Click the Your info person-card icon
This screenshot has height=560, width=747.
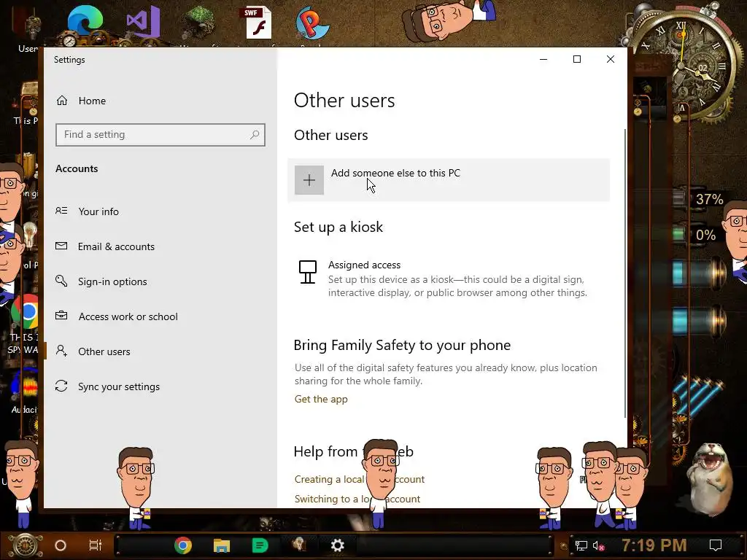[61, 211]
